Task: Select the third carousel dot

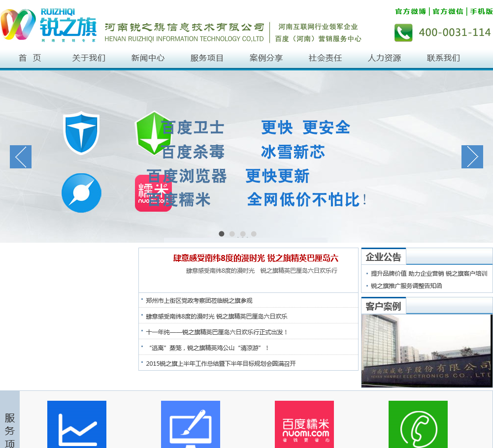Action: (x=243, y=234)
